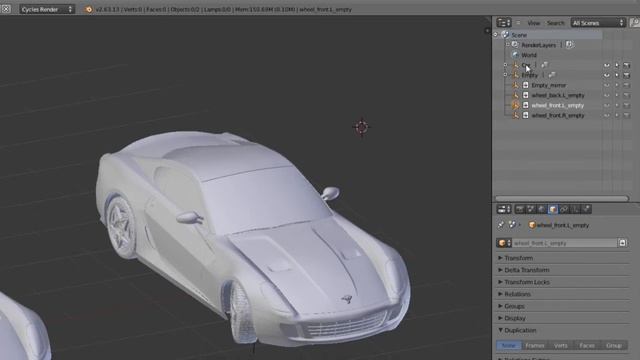Select wheel_back.L_empty in the outliner
The image size is (640, 360).
[x=558, y=95]
